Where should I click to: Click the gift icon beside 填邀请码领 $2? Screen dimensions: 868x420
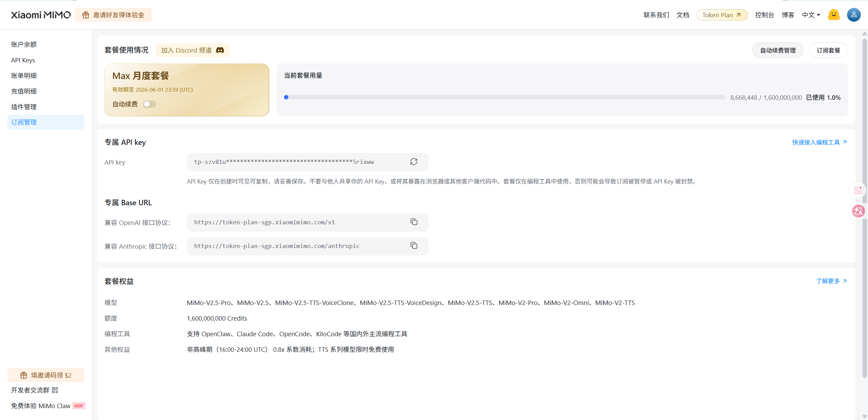[24, 375]
